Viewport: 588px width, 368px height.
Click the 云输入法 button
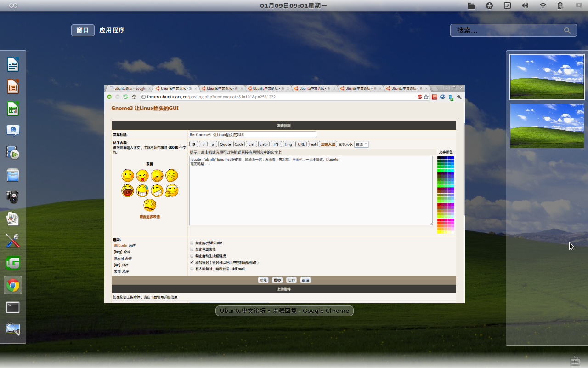tap(328, 144)
